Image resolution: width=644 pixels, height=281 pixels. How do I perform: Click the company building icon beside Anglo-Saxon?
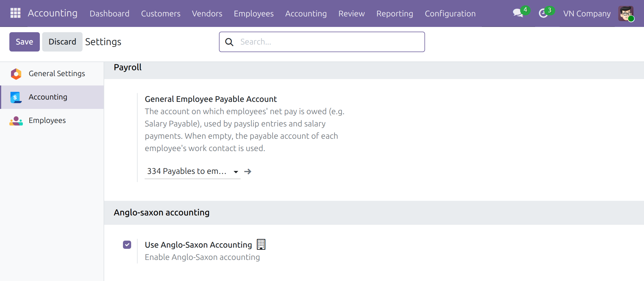pyautogui.click(x=261, y=244)
